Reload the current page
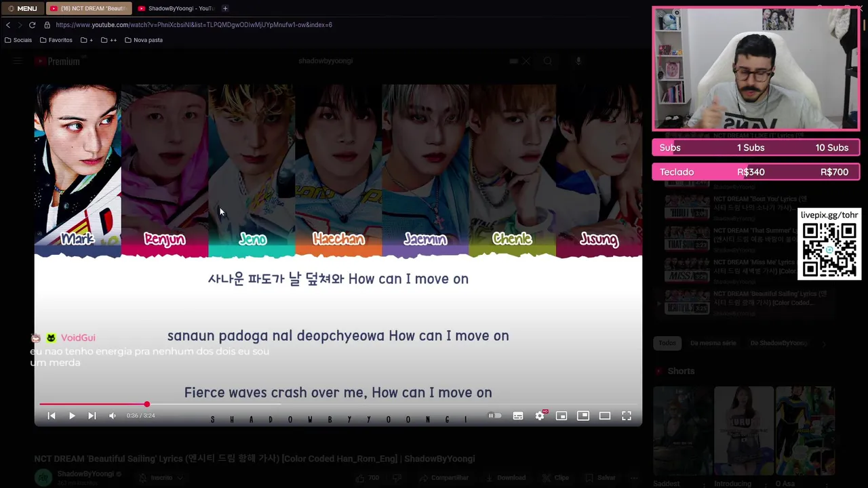The height and width of the screenshot is (488, 868). click(x=32, y=25)
